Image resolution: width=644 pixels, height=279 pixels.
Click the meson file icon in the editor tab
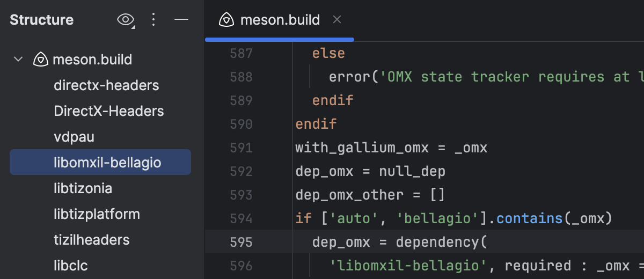226,20
